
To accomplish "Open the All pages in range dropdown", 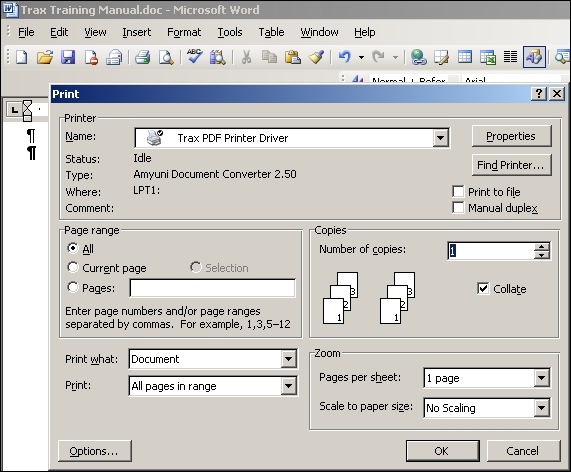I will [288, 386].
